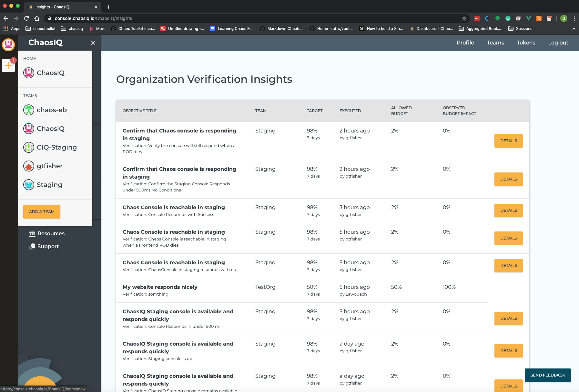The height and width of the screenshot is (392, 579).
Task: Click the 100% observed budget impact value
Action: [449, 287]
